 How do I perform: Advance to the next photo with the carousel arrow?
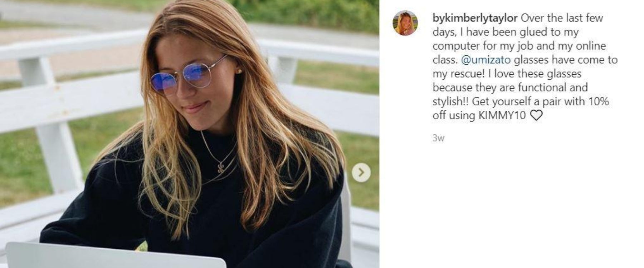click(361, 173)
